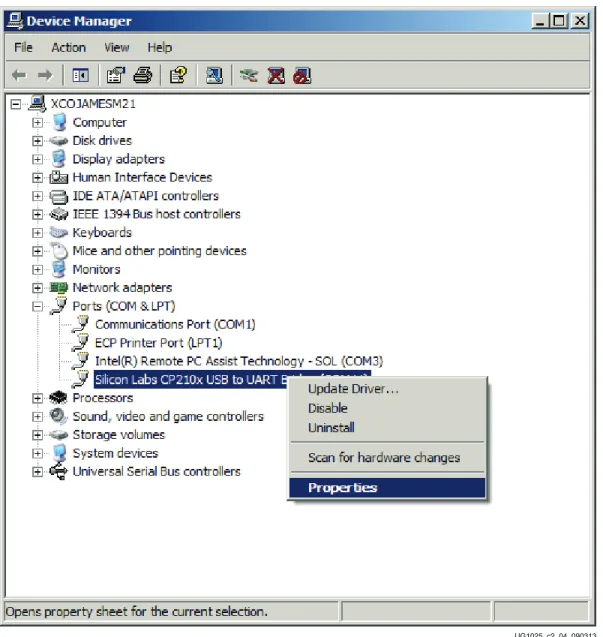Expand the Network adapters node

pyautogui.click(x=37, y=288)
